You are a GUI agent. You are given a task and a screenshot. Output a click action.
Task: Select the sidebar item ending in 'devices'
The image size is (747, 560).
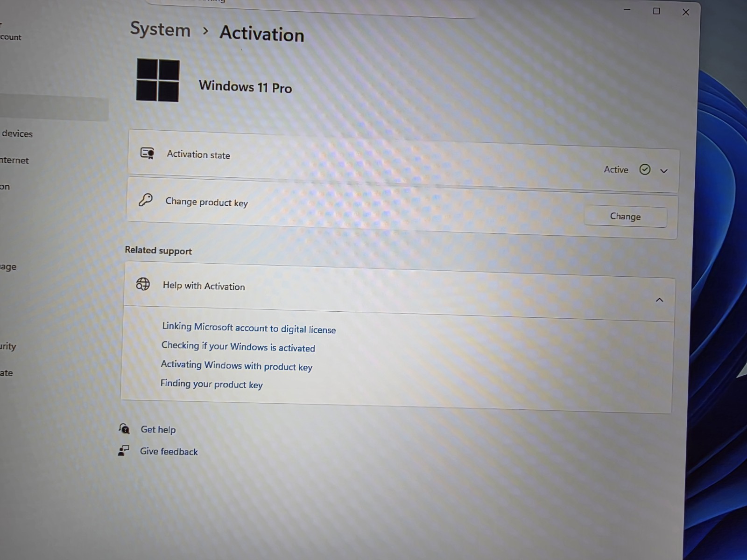[x=17, y=134]
